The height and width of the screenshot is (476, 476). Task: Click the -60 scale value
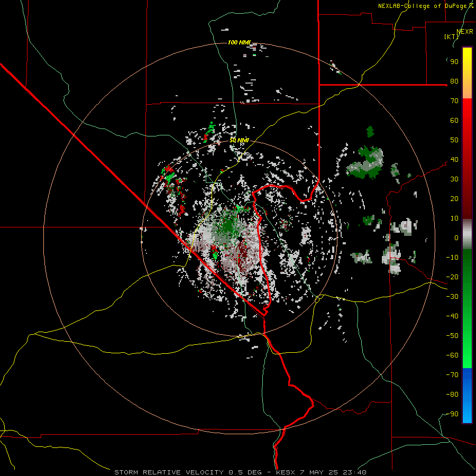point(452,355)
